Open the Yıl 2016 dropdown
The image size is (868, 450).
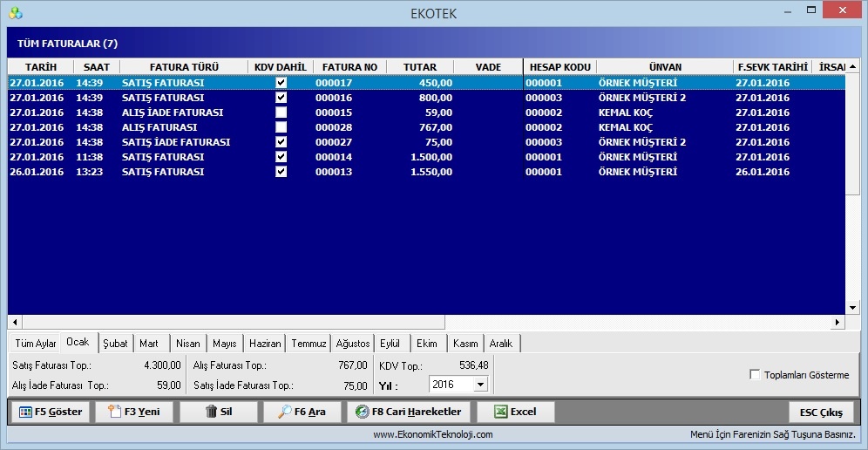pos(480,384)
